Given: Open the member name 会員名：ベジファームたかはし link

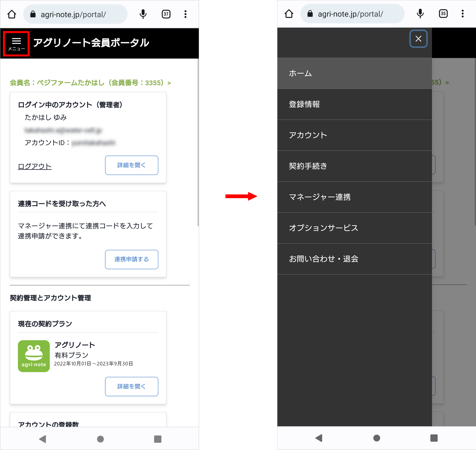Looking at the screenshot, I should pos(90,83).
